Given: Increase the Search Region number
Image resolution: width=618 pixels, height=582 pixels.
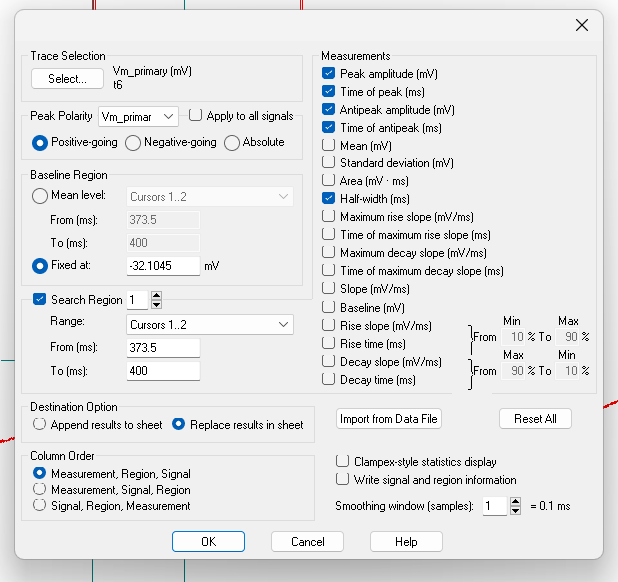Looking at the screenshot, I should pyautogui.click(x=156, y=296).
